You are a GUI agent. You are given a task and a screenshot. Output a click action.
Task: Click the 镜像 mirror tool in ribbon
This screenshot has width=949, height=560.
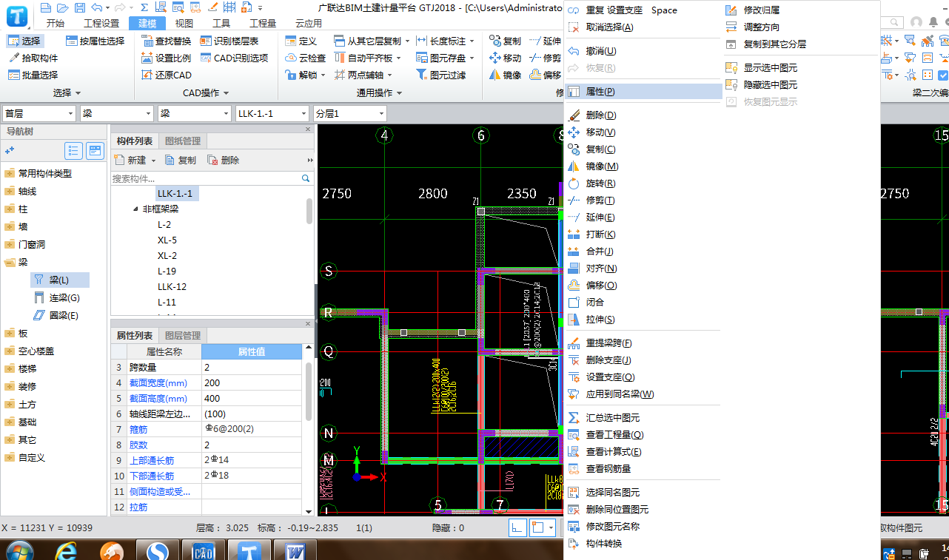506,75
